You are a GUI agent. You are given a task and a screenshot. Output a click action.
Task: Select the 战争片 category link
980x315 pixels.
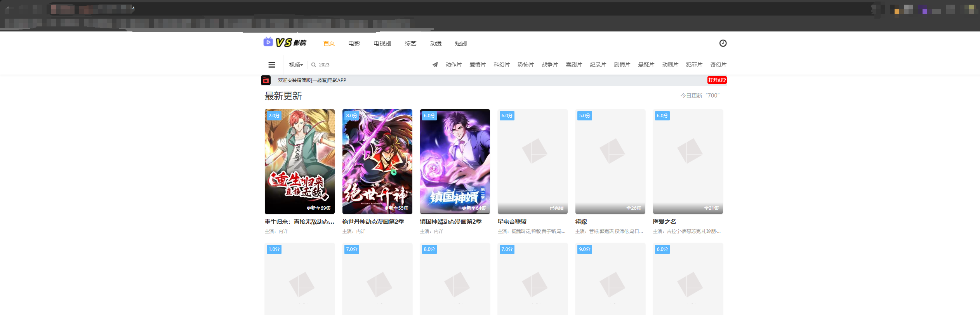[550, 64]
